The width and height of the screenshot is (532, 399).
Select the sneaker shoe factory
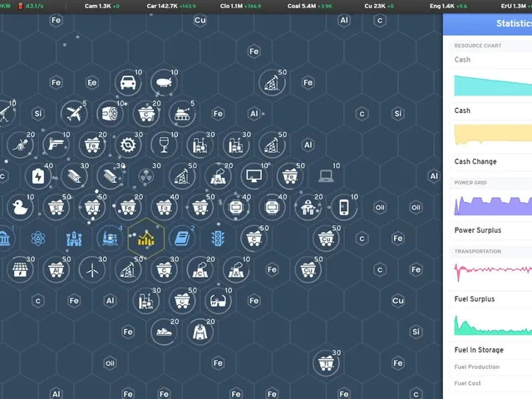point(164,332)
